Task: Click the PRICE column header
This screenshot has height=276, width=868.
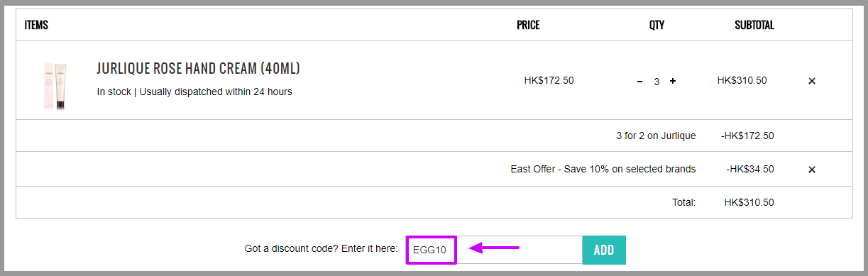Action: click(528, 25)
